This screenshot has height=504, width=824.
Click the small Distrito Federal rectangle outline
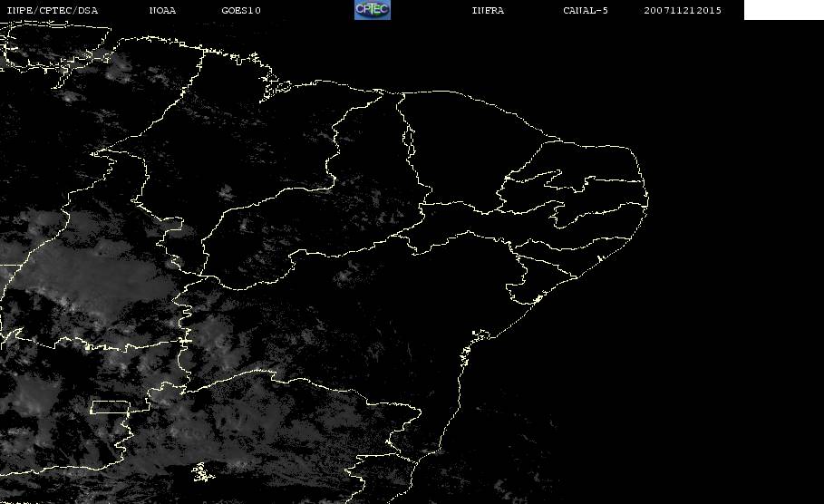coord(109,407)
